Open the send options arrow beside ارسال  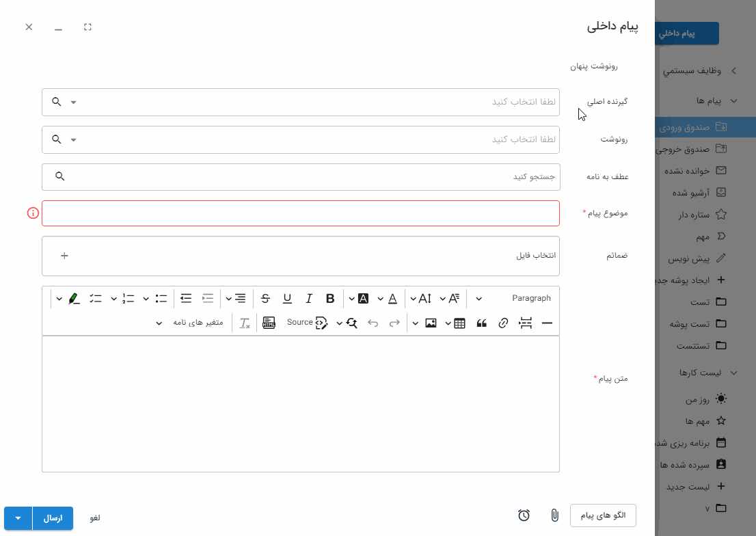pos(18,518)
